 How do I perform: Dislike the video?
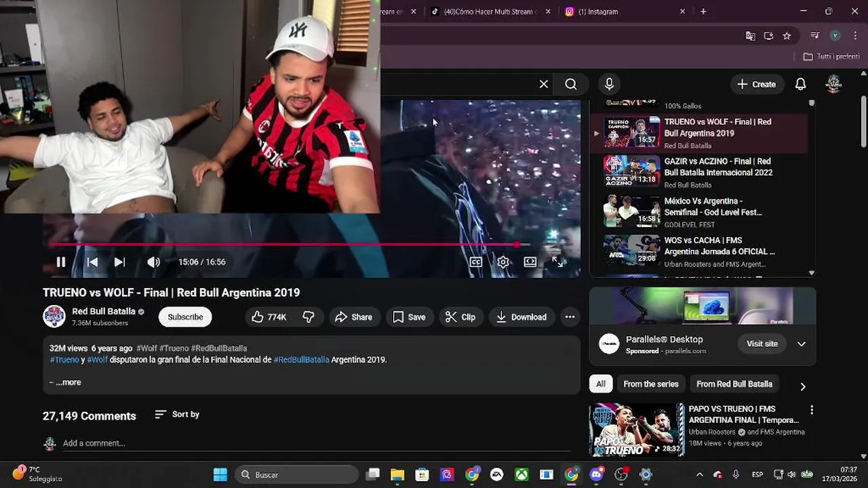click(x=309, y=317)
